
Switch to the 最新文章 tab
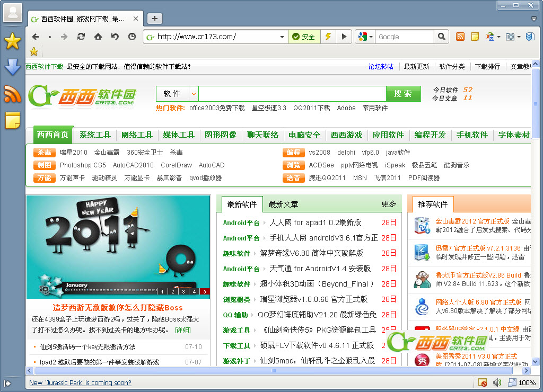point(283,204)
